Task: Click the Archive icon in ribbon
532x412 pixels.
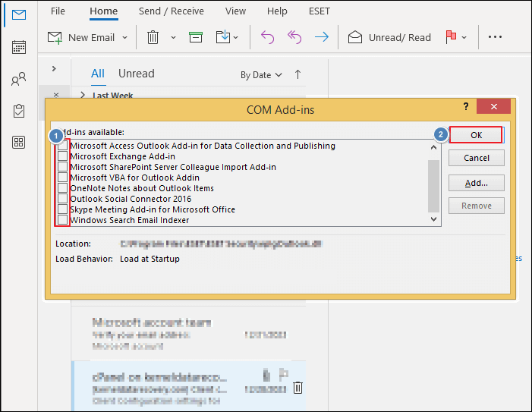Action: [196, 37]
